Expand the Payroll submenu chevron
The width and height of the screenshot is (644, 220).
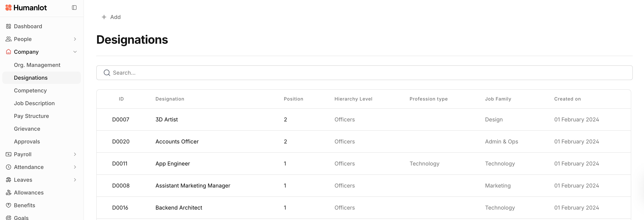(75, 154)
